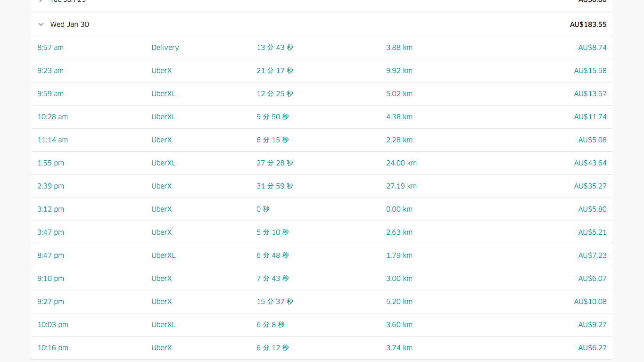Click the AU$6.27 fare
The width and height of the screenshot is (644, 362).
(593, 348)
